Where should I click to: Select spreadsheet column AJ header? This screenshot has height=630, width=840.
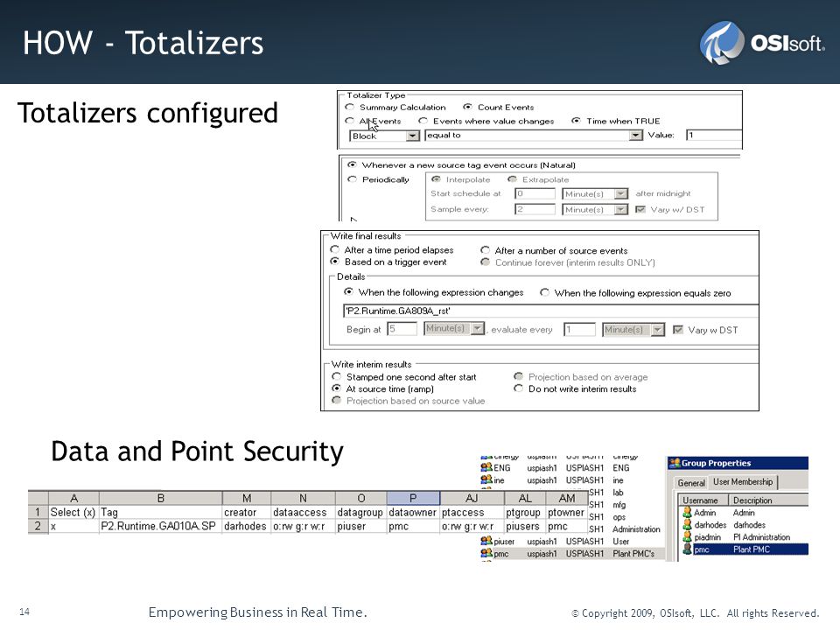472,498
